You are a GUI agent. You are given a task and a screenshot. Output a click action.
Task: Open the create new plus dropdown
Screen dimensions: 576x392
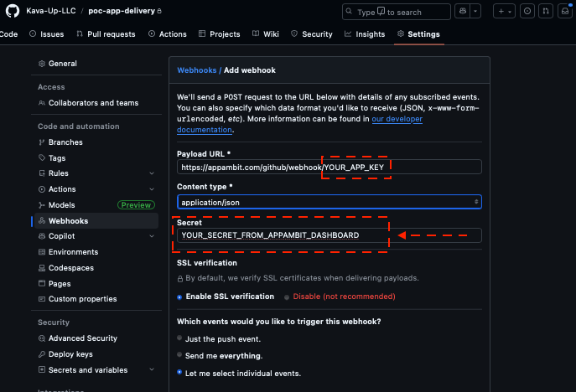pos(504,12)
